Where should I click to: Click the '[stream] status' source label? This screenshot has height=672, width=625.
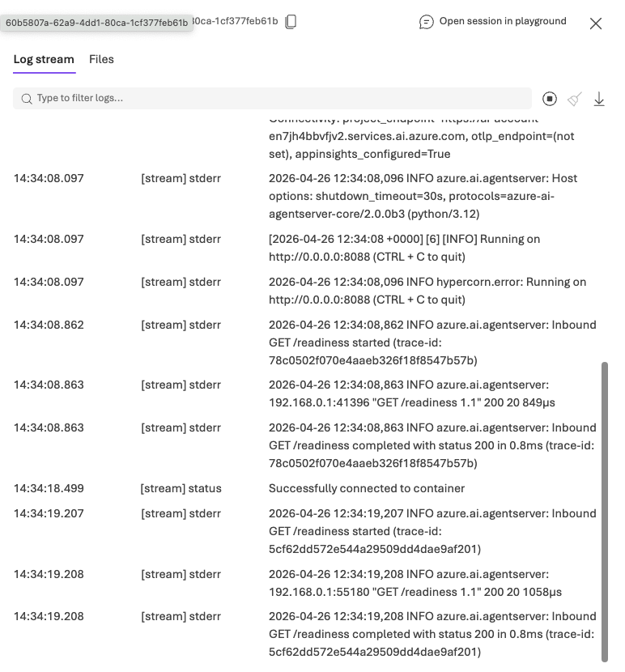click(x=181, y=489)
